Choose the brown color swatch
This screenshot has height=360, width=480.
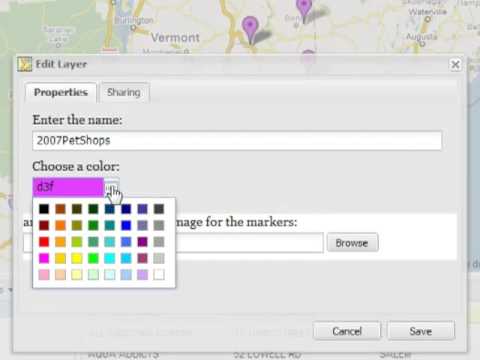60,209
